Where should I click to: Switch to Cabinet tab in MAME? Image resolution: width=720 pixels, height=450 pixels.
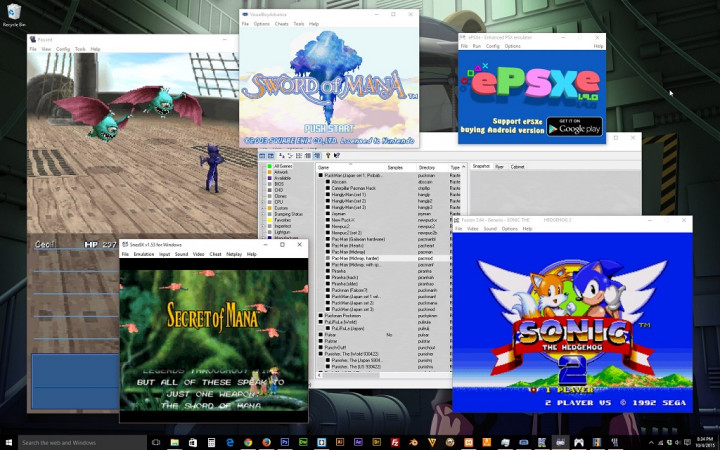517,167
